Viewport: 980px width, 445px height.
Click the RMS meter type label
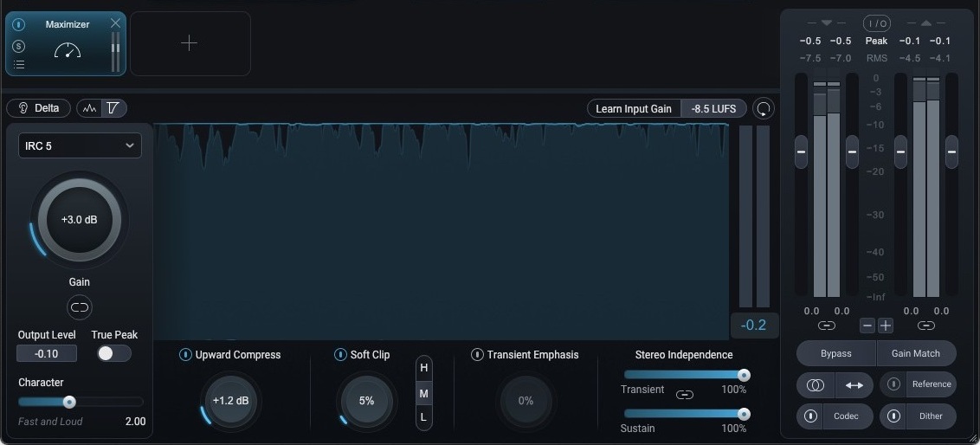pos(876,58)
